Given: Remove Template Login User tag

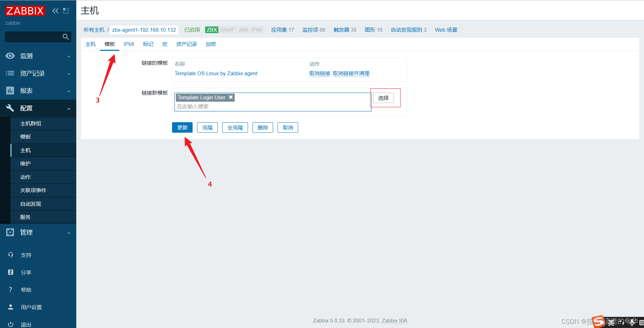Looking at the screenshot, I should (231, 97).
